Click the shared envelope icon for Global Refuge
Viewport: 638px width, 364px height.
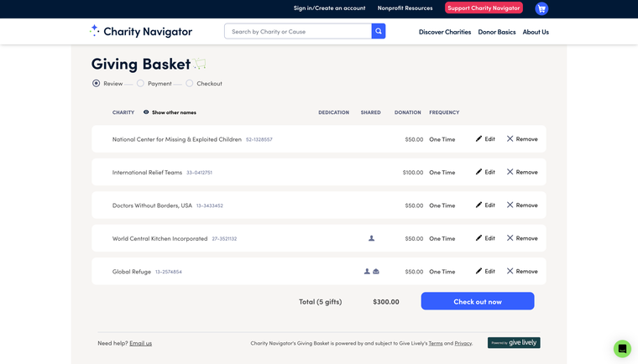376,271
